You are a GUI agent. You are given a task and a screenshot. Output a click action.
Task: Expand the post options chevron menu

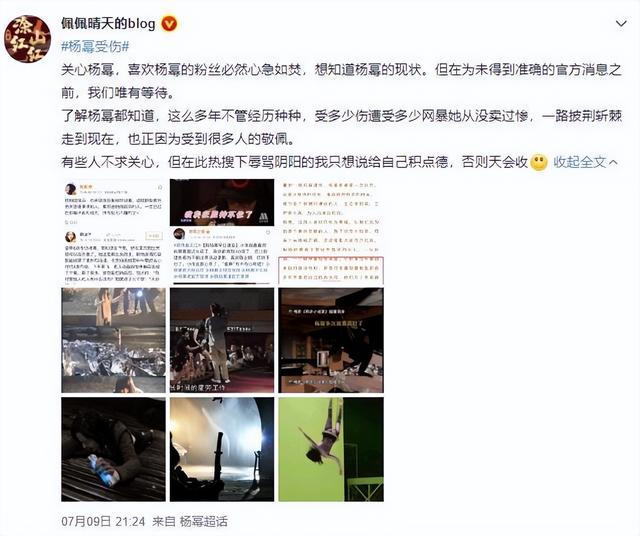tap(621, 24)
